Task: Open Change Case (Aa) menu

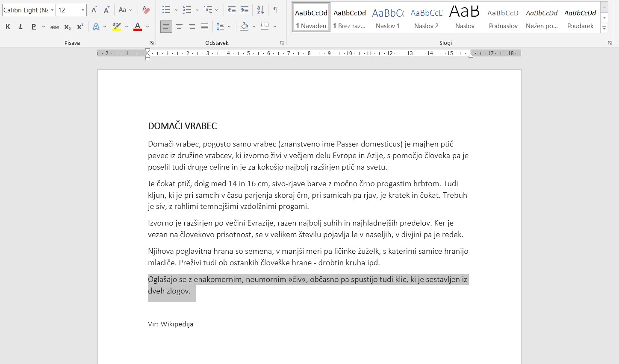Action: [125, 10]
